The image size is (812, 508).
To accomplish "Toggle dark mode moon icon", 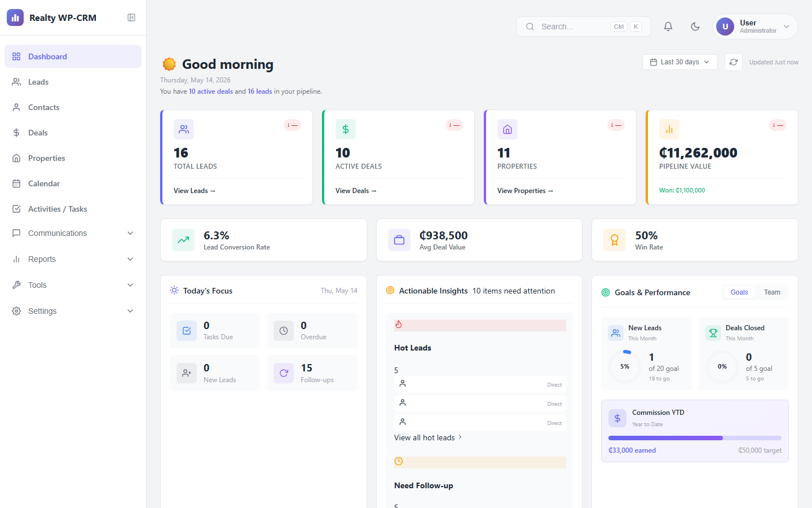I will [695, 27].
